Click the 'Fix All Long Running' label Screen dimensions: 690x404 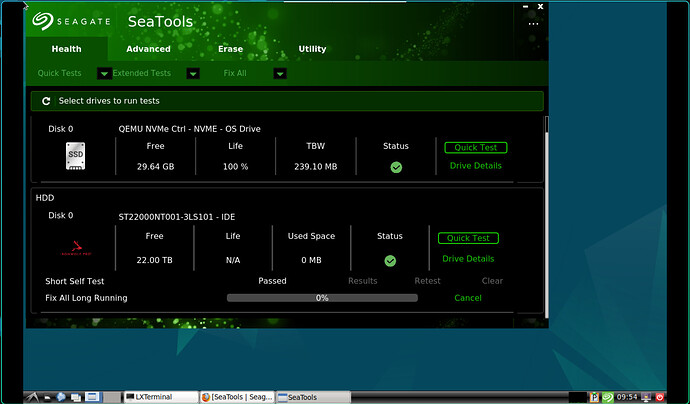[x=86, y=298]
